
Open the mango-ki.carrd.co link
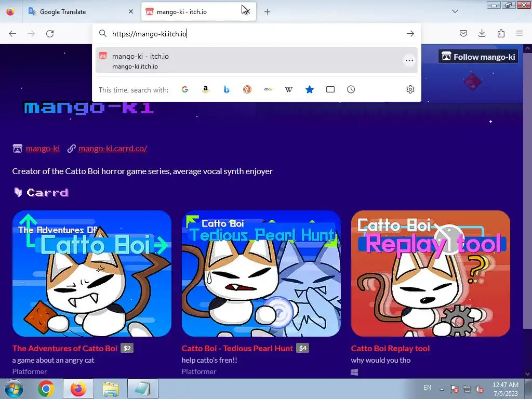113,148
